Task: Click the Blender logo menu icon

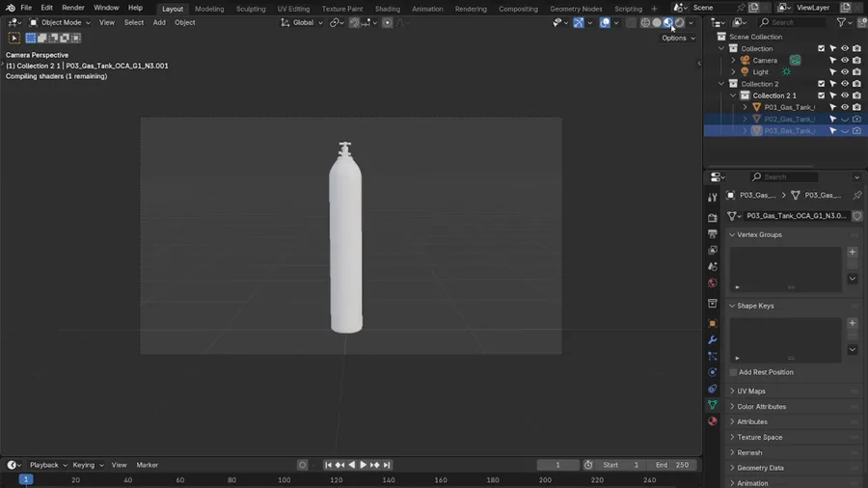Action: pyautogui.click(x=10, y=8)
